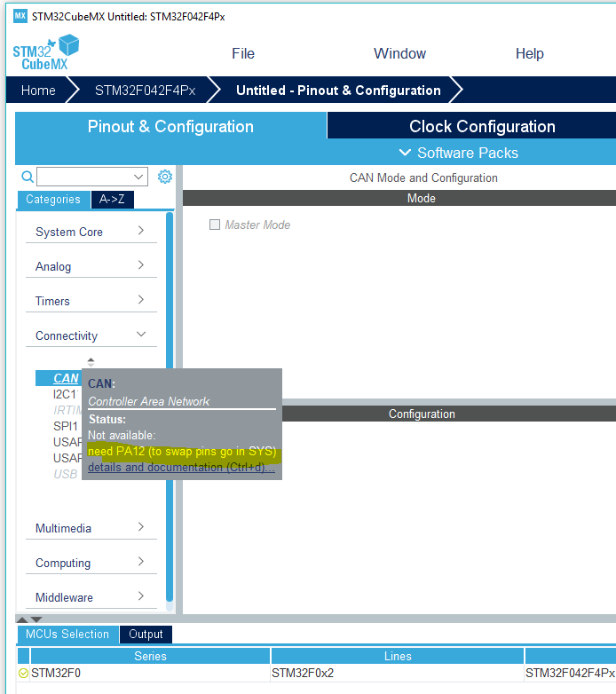Click the small sort arrows above CAN
616x694 pixels.
click(91, 362)
